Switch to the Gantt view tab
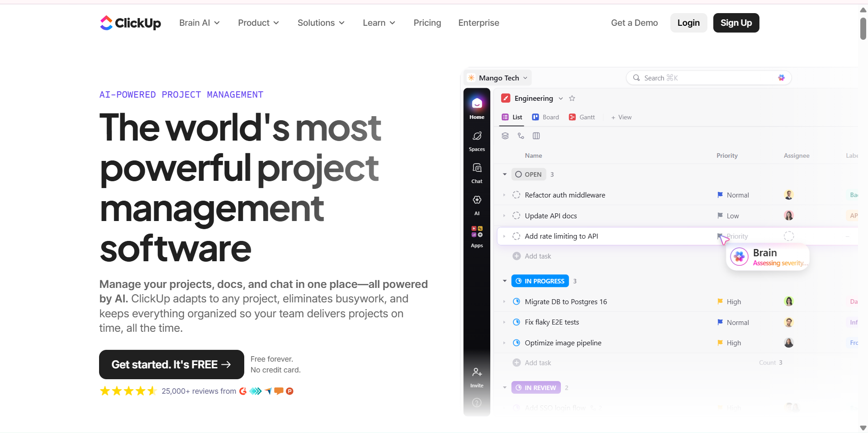Image resolution: width=868 pixels, height=433 pixels. pos(582,118)
